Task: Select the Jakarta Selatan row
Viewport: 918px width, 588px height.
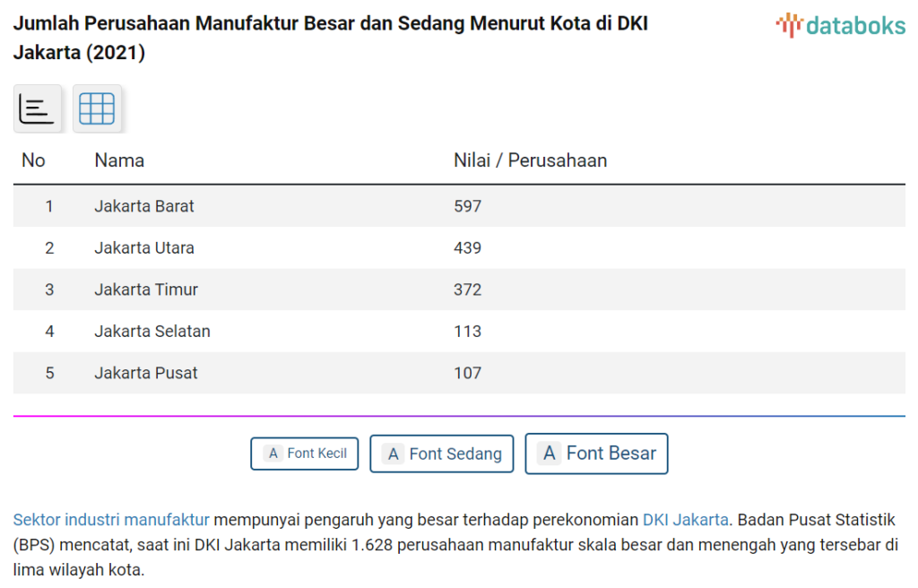Action: [459, 331]
